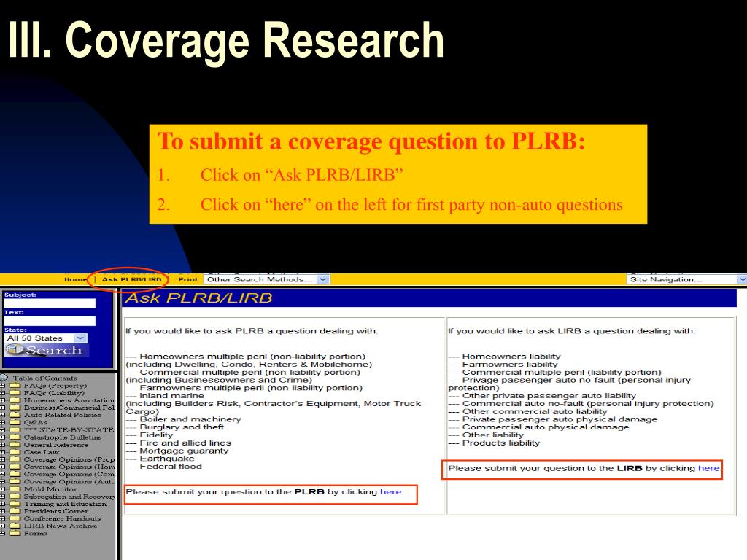The image size is (747, 560).
Task: Click the Auto Related Policies folder icon
Action: tap(16, 415)
